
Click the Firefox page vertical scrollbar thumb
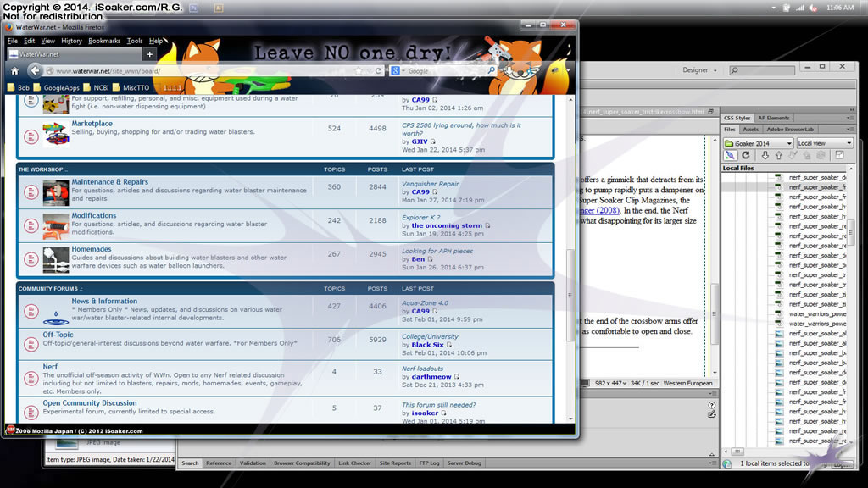tap(570, 295)
